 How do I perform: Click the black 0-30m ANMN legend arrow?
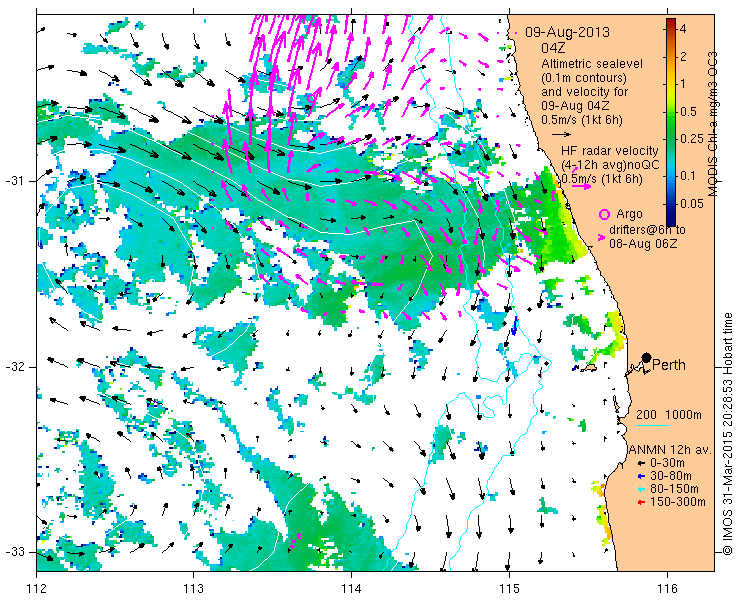click(x=640, y=464)
